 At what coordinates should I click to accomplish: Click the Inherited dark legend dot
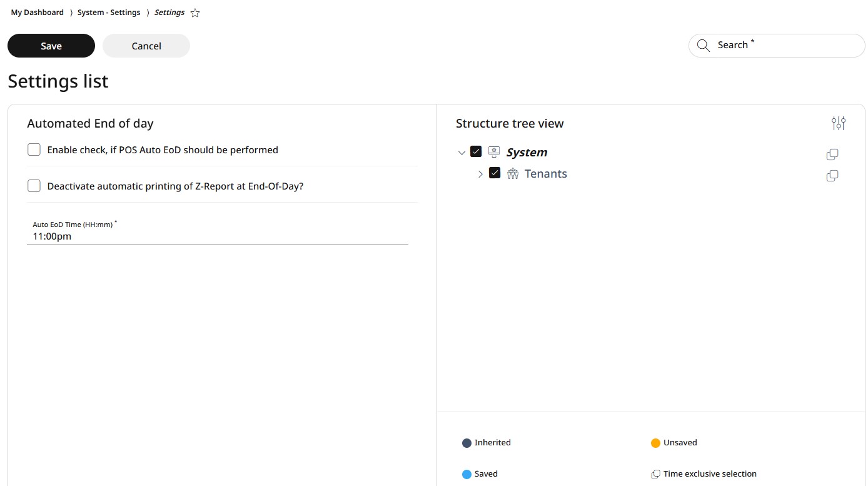tap(467, 443)
